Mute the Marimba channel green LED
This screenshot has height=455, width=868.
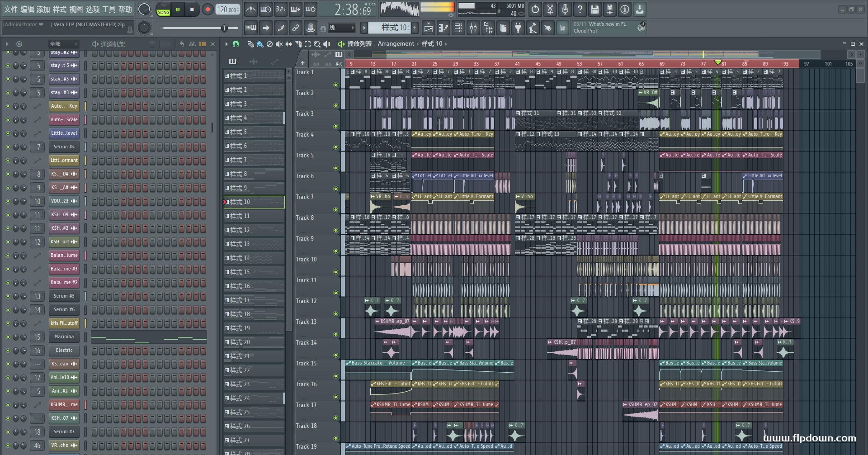[8, 337]
